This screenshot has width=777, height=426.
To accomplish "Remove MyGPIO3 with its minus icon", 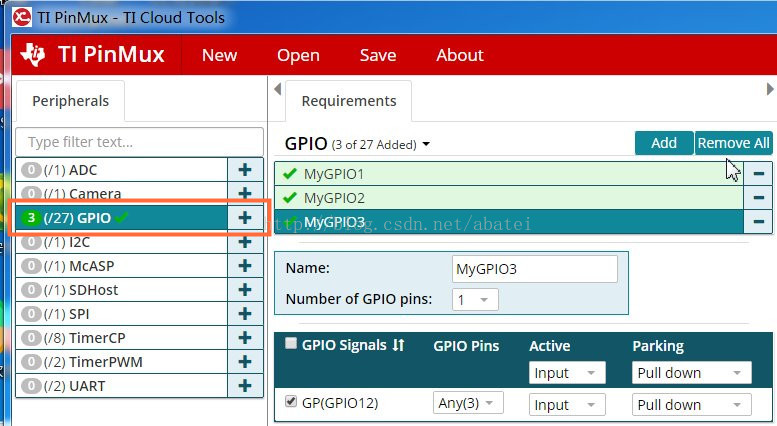I will [758, 221].
